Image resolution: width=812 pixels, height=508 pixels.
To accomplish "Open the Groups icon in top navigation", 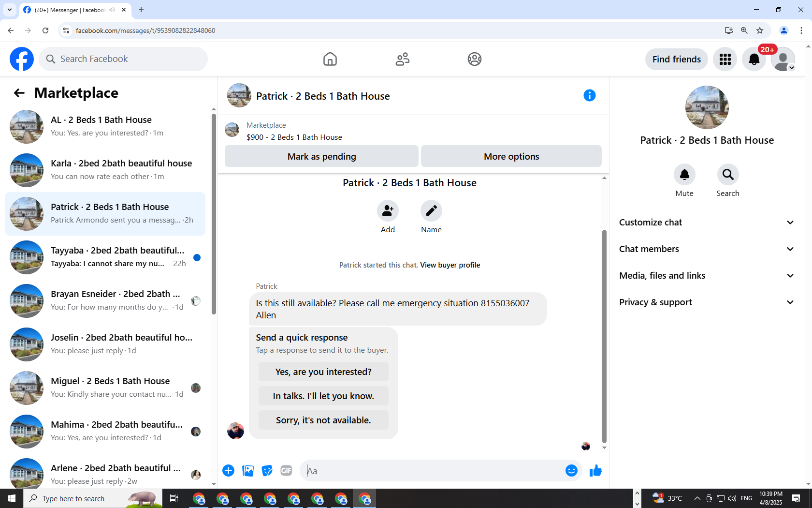I will 475,59.
